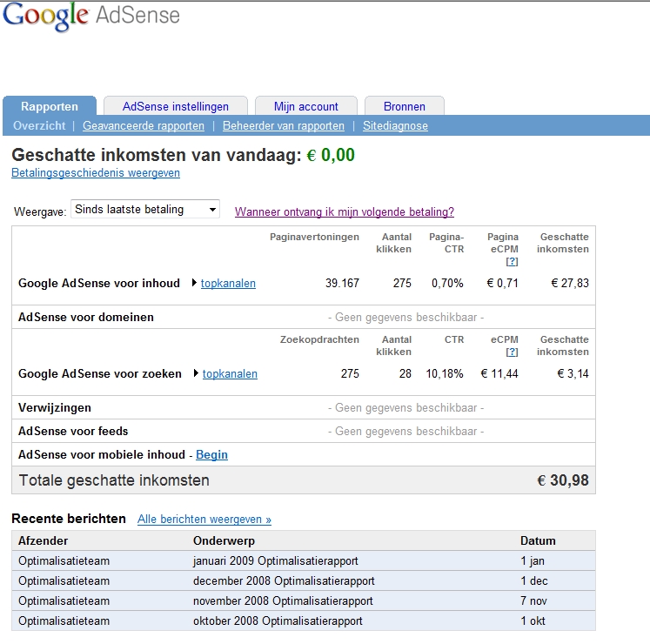This screenshot has height=644, width=650.
Task: Click the Google AdSense logo
Action: [x=91, y=16]
